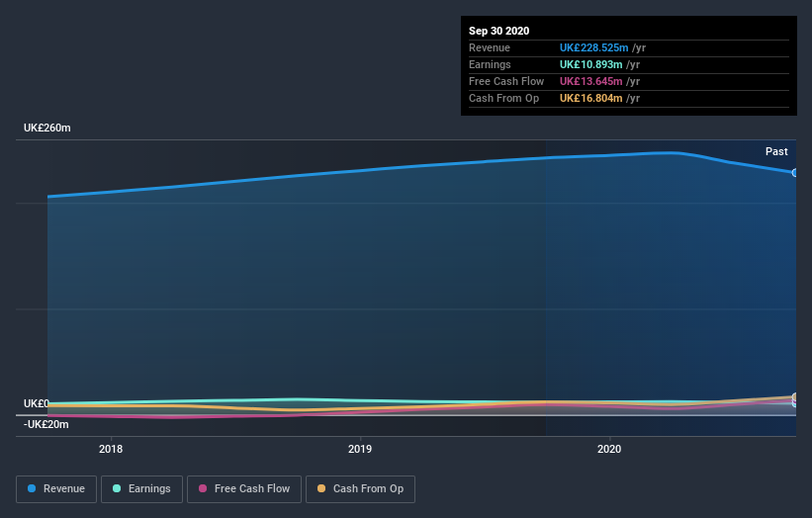Viewport: 812px width, 518px height.
Task: Click the UK£228.525m revenue value
Action: [x=593, y=48]
